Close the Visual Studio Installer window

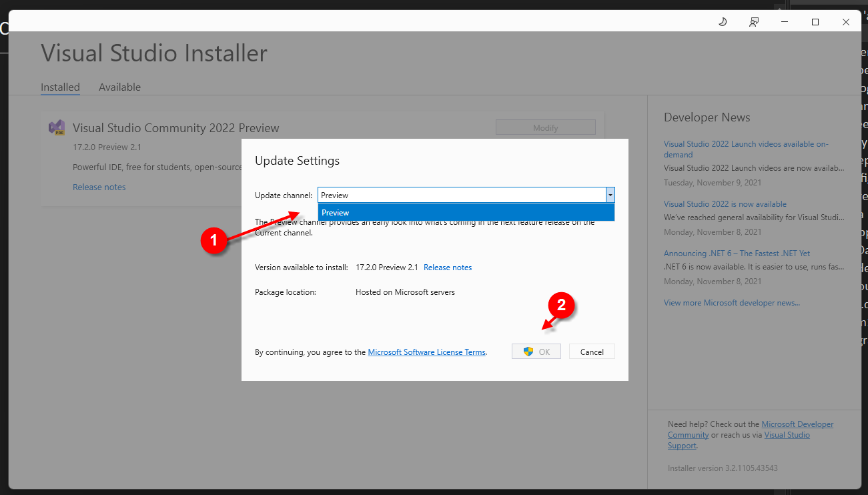pyautogui.click(x=845, y=22)
